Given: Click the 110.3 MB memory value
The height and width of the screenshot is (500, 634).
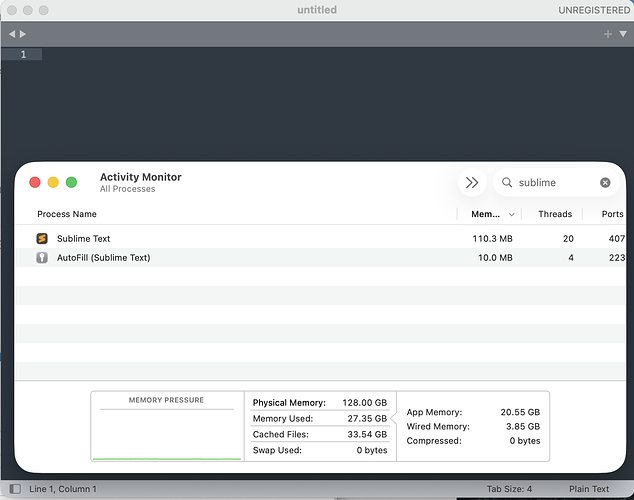Looking at the screenshot, I should pos(492,238).
